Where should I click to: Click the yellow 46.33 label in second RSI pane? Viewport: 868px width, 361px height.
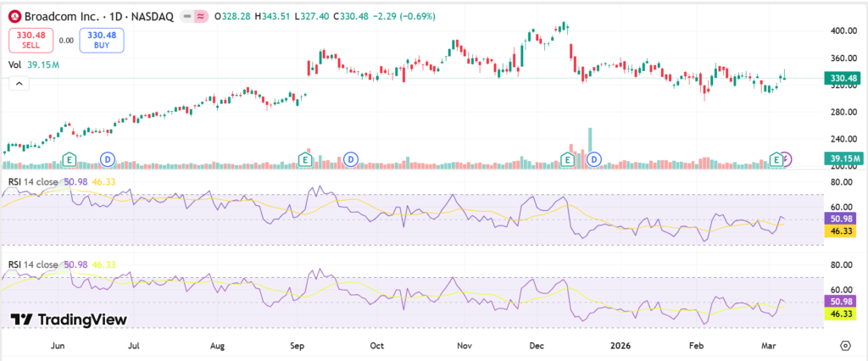tap(840, 314)
